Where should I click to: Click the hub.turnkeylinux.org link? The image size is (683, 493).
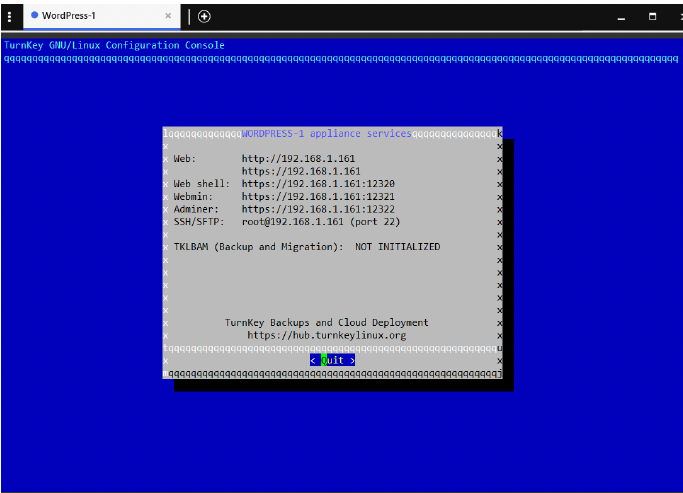pyautogui.click(x=326, y=335)
